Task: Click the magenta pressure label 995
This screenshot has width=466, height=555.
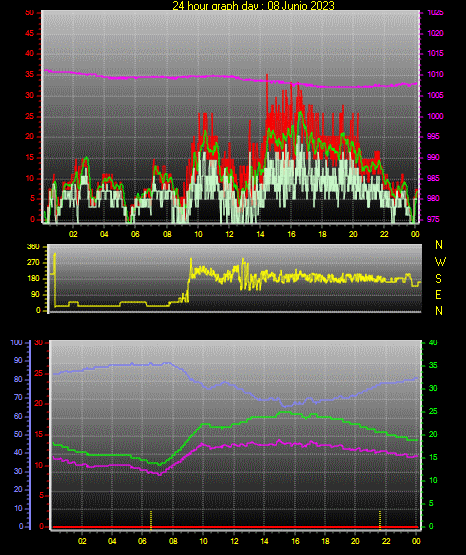Action: pos(433,136)
